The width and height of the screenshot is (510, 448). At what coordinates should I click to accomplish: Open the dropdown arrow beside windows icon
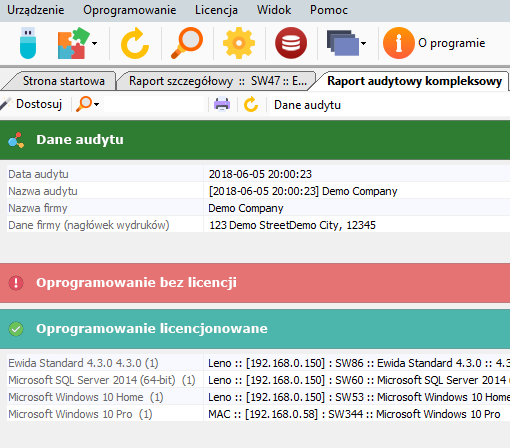click(364, 43)
